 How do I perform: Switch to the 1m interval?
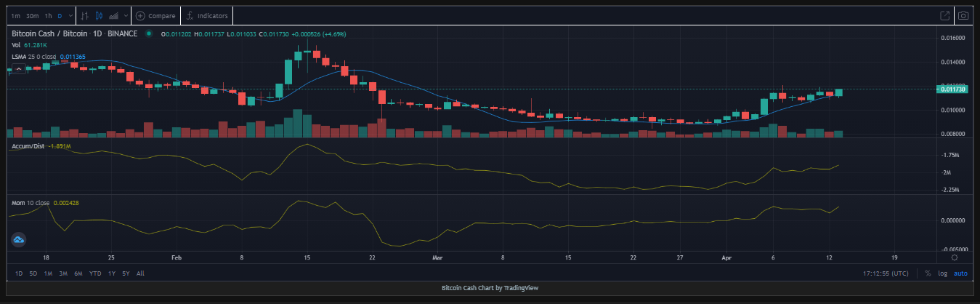[x=16, y=15]
